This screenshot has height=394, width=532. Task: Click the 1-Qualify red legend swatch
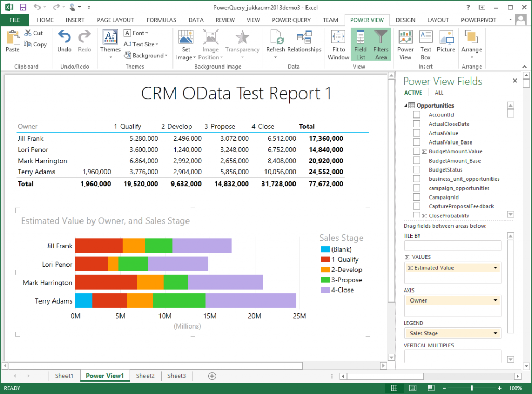(325, 259)
